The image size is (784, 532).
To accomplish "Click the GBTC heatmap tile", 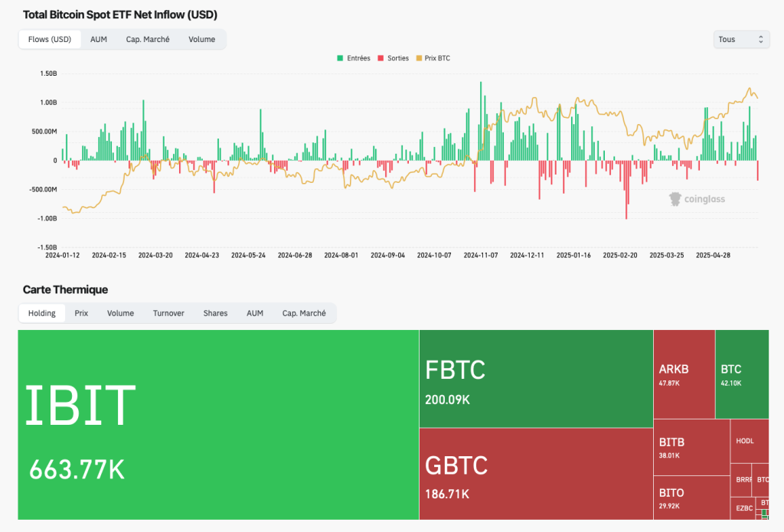I will 536,474.
